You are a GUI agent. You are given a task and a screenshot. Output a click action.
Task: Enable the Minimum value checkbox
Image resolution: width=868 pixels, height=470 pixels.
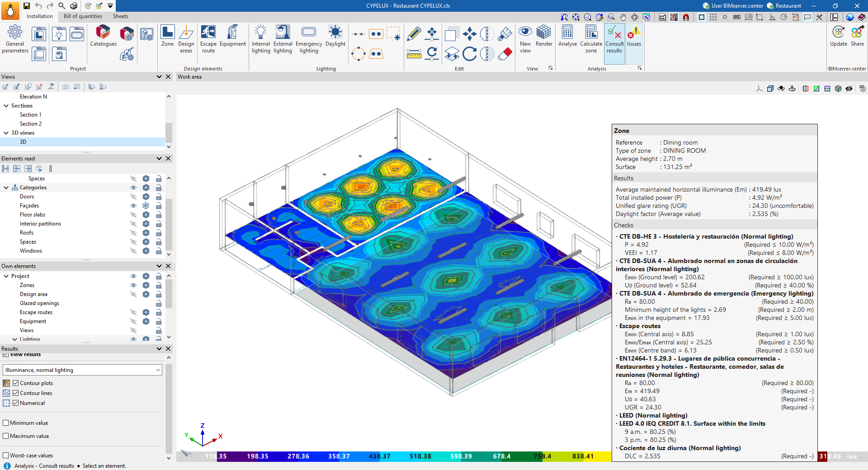click(x=6, y=423)
